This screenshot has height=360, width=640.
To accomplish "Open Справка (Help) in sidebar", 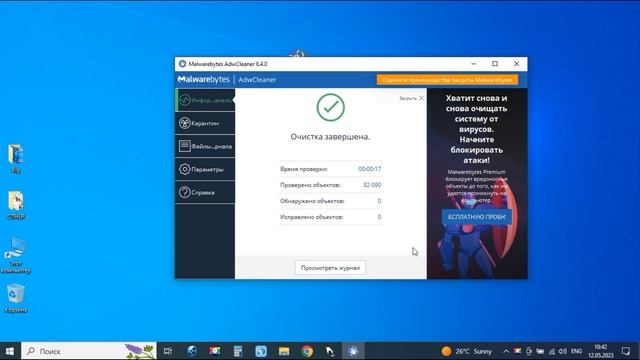I will (205, 192).
